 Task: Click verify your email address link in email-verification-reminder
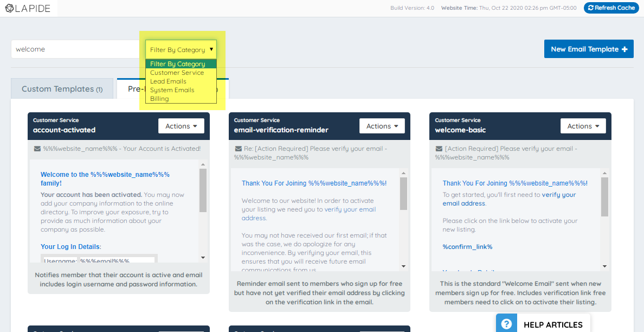click(x=308, y=214)
